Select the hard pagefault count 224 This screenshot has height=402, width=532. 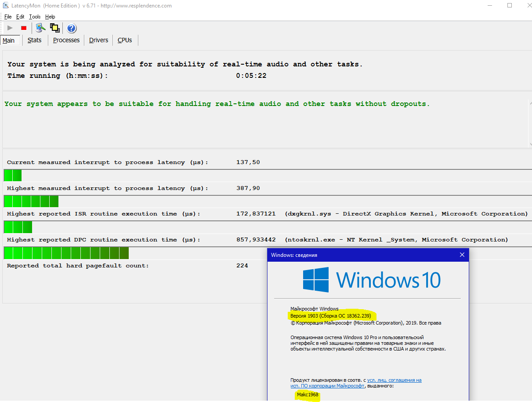242,266
